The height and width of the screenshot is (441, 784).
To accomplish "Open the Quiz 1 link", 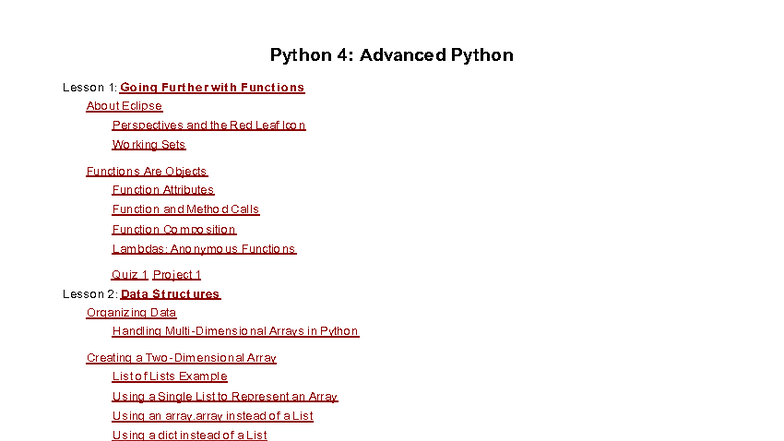I will pyautogui.click(x=130, y=275).
